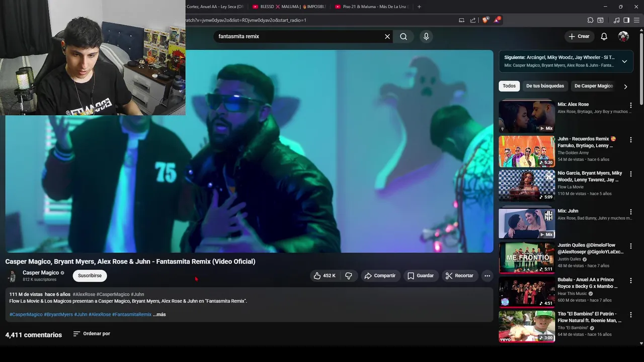The width and height of the screenshot is (644, 362).
Task: Select De tus búsquedas filter chip
Action: (x=545, y=86)
